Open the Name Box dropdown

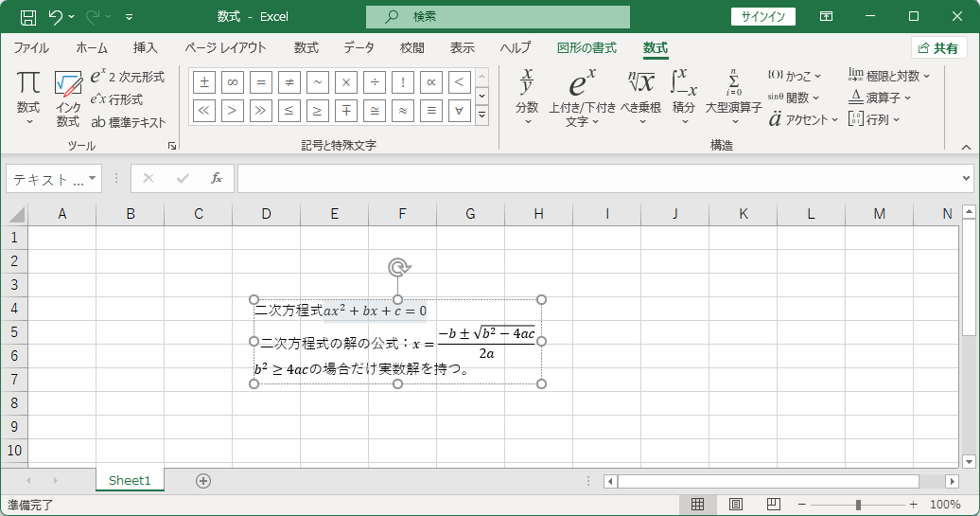tap(93, 179)
